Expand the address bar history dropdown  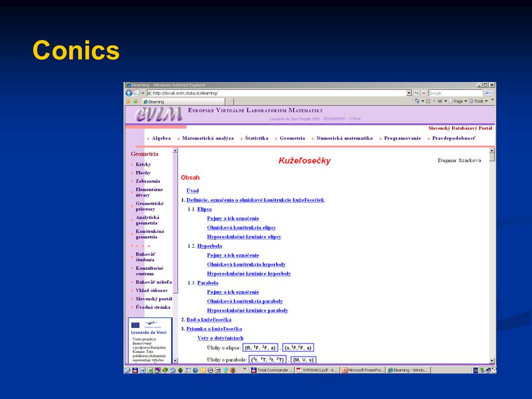coord(409,93)
